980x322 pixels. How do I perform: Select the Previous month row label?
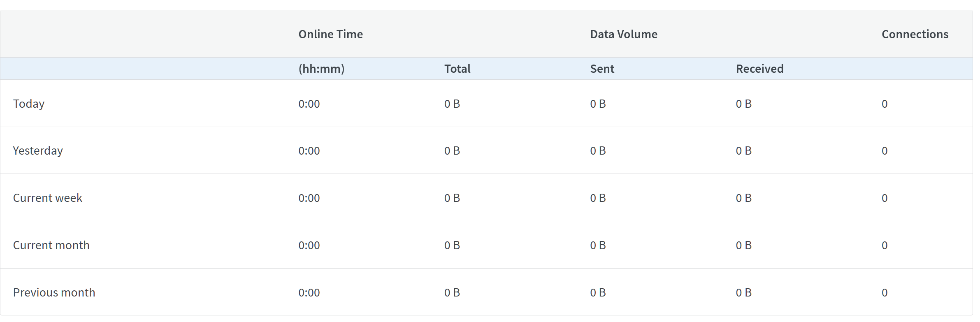(x=54, y=292)
